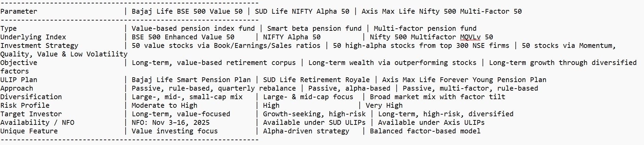
Task: Click the 'Moderate to High' risk value
Action: point(164,105)
